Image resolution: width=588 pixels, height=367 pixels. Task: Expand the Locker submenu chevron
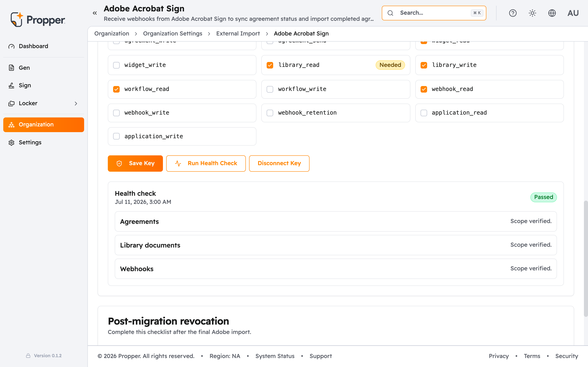[76, 103]
